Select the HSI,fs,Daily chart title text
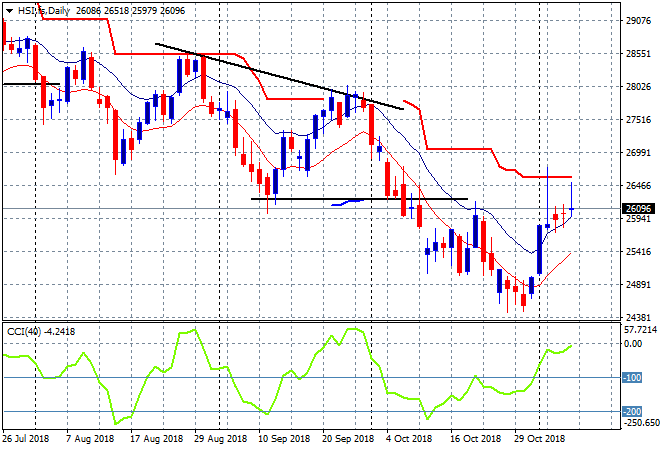 (x=43, y=11)
